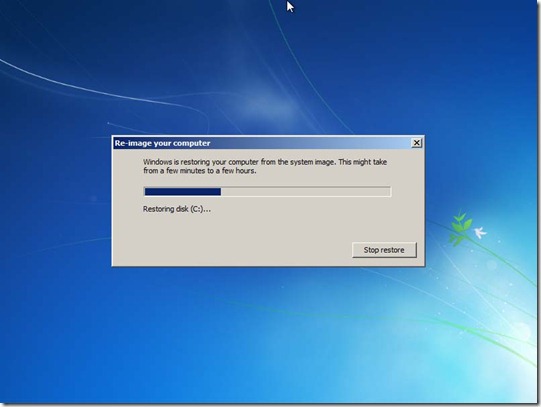Screen dimensions: 541x407
Task: Click the unfilled portion of the progress bar
Action: pyautogui.click(x=305, y=192)
